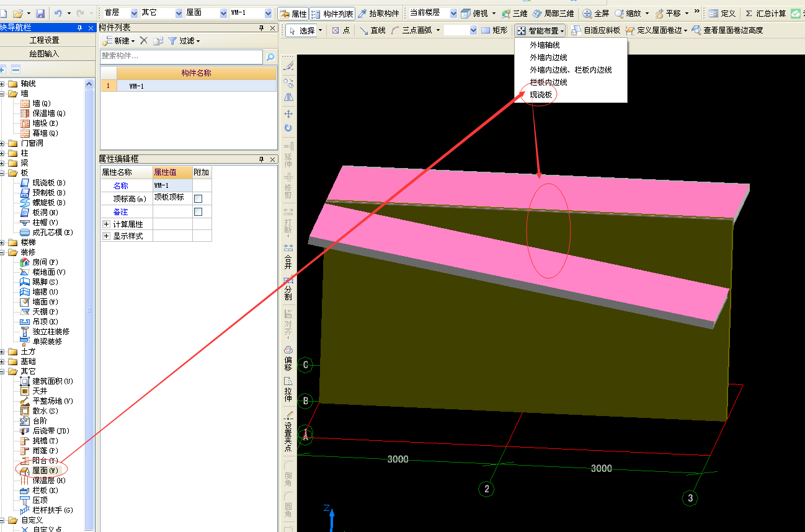The image size is (805, 532).
Task: Click the 搜索构件 search input field
Action: click(x=181, y=56)
